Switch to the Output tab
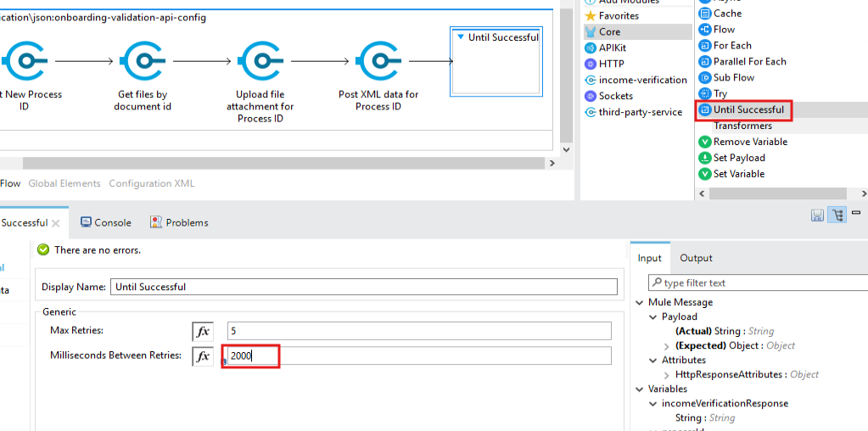This screenshot has height=431, width=868. pos(696,258)
